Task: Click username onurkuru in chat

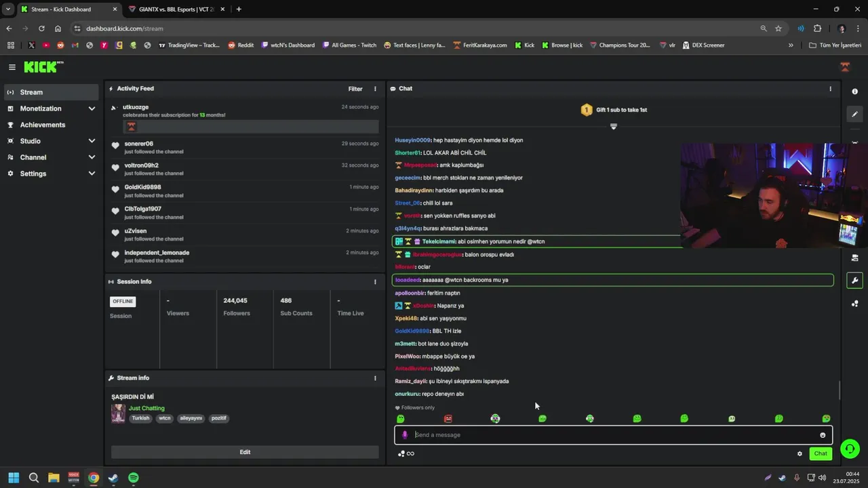Action: [407, 394]
